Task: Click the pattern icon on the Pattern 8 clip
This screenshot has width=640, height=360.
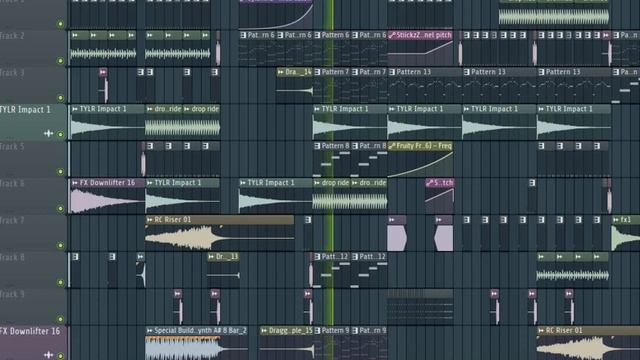Action: pyautogui.click(x=318, y=146)
